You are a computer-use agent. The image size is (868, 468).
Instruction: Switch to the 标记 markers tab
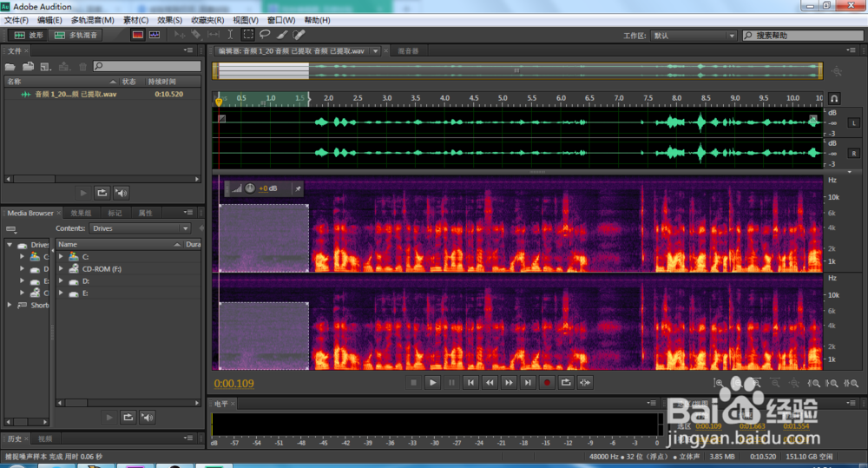point(115,214)
